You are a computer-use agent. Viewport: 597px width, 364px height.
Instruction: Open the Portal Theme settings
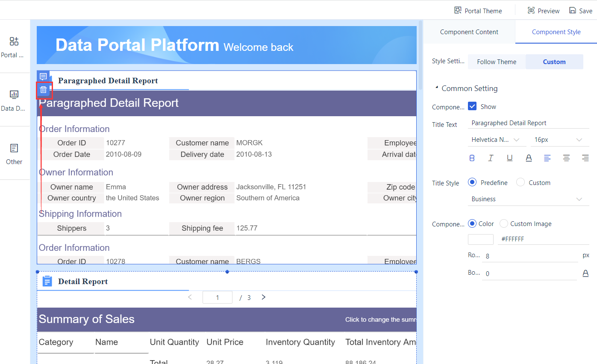point(478,10)
